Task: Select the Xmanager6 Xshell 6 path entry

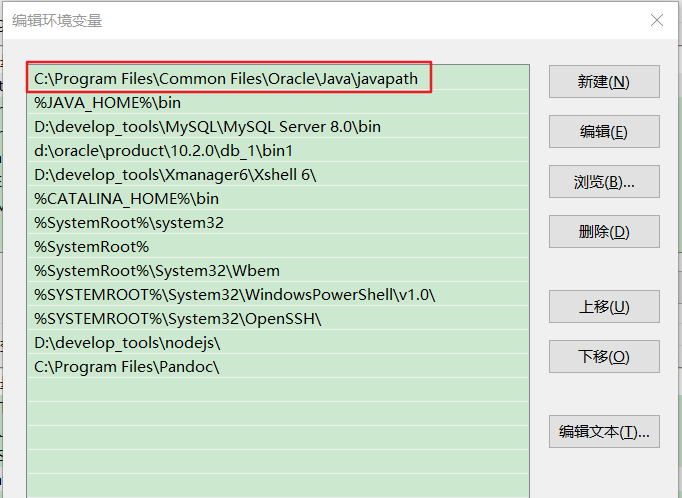Action: click(175, 175)
